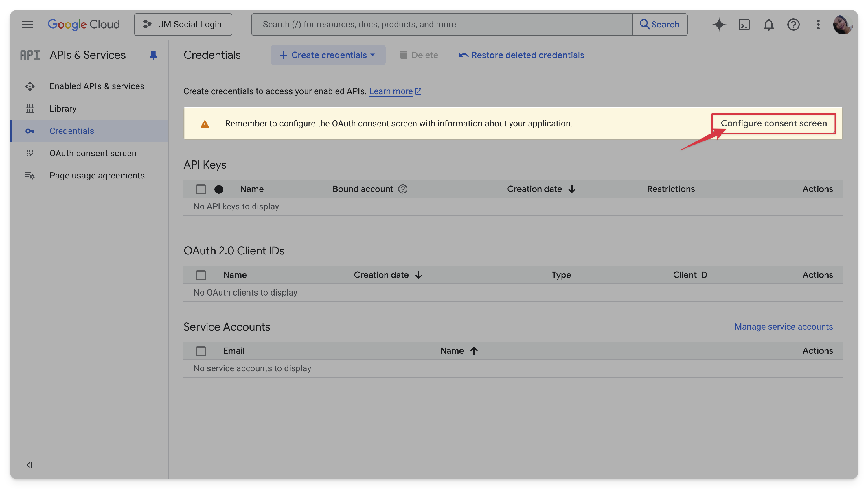Sort API Keys by Creation date

pyautogui.click(x=541, y=189)
